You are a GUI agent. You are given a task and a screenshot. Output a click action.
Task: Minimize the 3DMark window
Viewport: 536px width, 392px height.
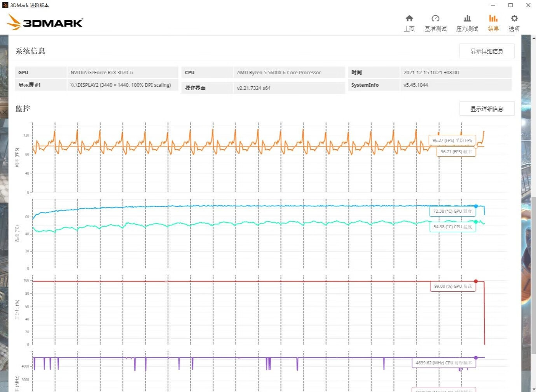pos(493,5)
